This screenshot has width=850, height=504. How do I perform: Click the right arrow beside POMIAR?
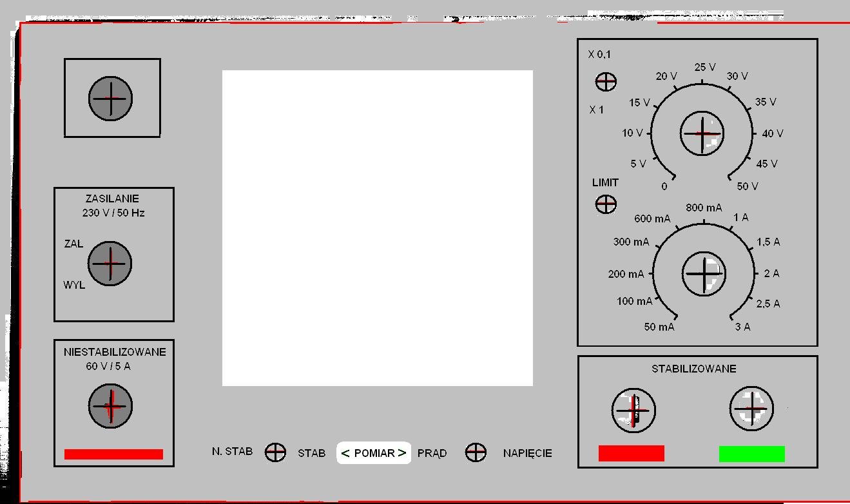click(x=402, y=453)
